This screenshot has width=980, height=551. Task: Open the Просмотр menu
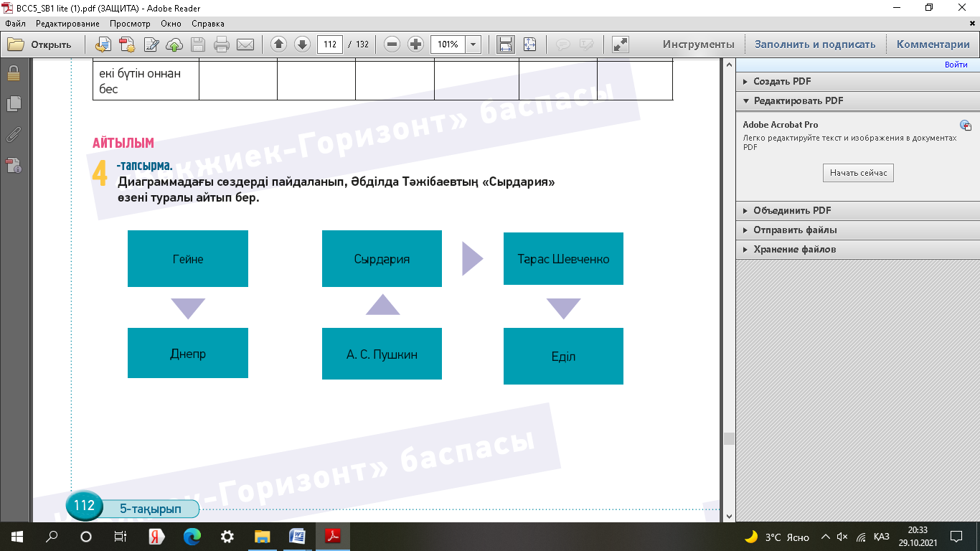130,24
